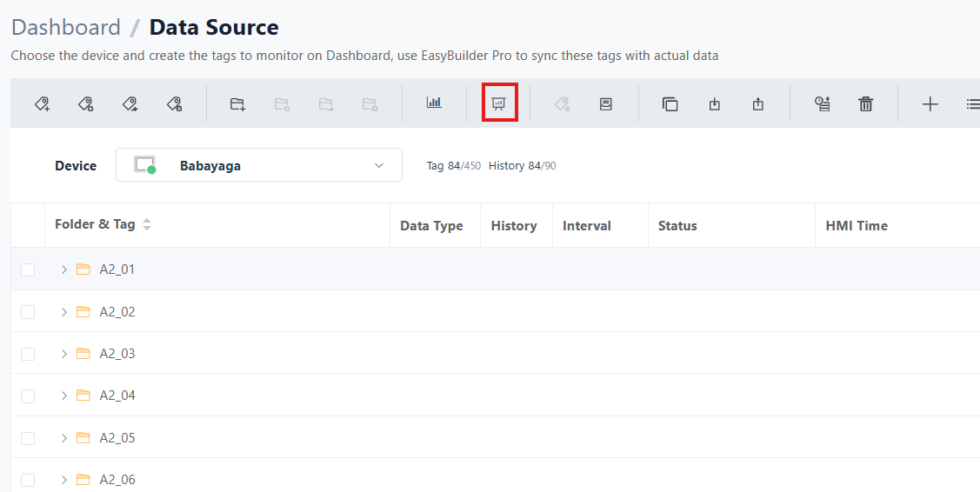The height and width of the screenshot is (492, 980).
Task: Tick the checkbox beside A2_03
Action: (28, 354)
